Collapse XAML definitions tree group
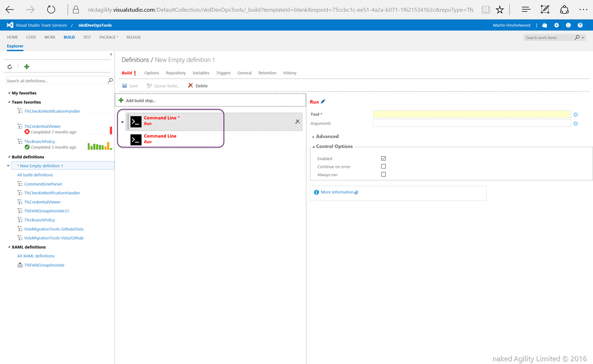Image resolution: width=593 pixels, height=364 pixels. coord(9,247)
